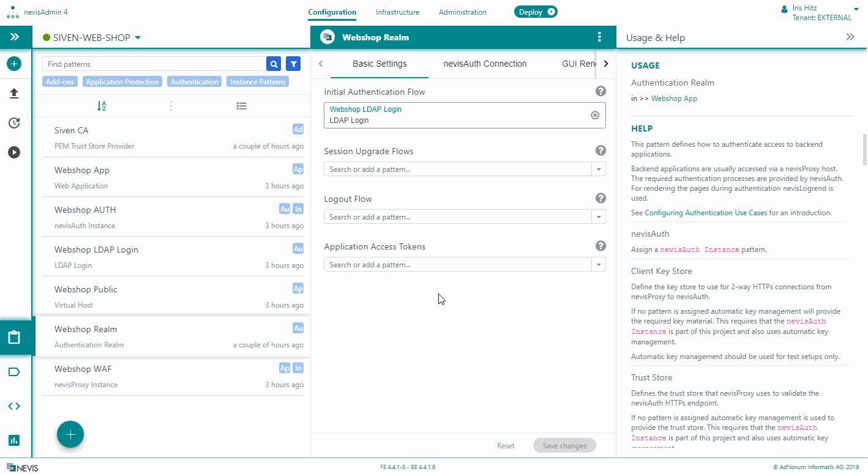This screenshot has width=868, height=474.
Task: Remove Webshop LDAP Login from authentication flow
Action: tap(594, 115)
